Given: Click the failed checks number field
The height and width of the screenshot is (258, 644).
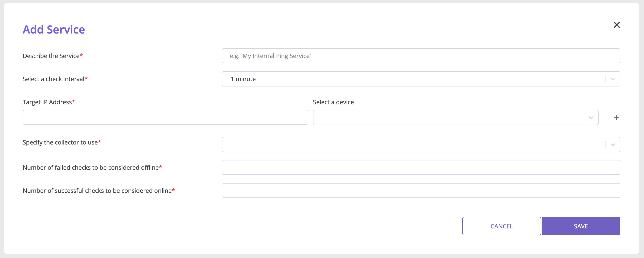Looking at the screenshot, I should pyautogui.click(x=421, y=167).
